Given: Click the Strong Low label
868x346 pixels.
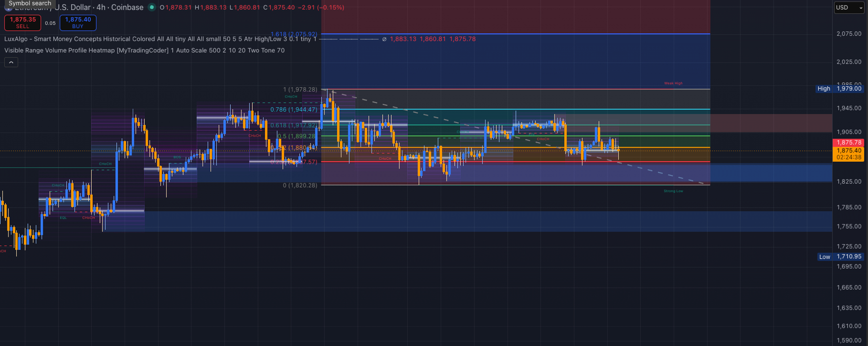Looking at the screenshot, I should pyautogui.click(x=673, y=191).
